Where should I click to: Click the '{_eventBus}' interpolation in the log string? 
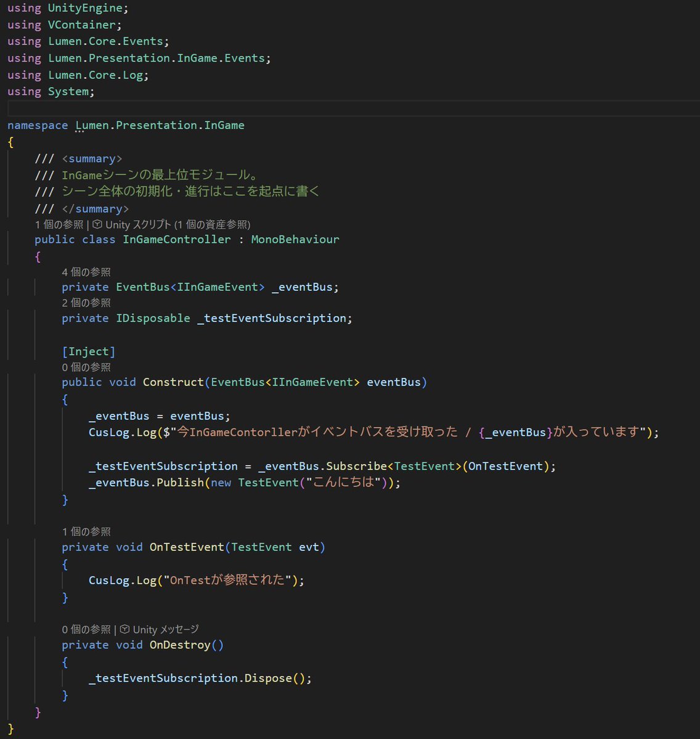[516, 432]
